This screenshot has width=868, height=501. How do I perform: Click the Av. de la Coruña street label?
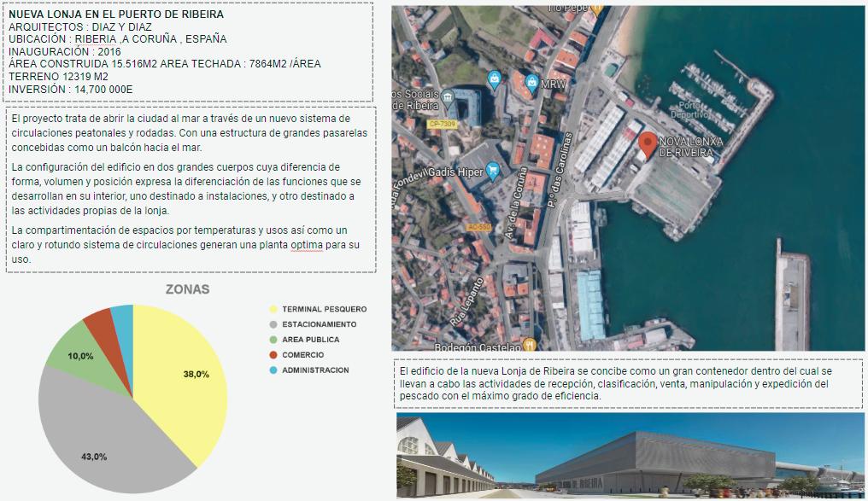[x=516, y=203]
